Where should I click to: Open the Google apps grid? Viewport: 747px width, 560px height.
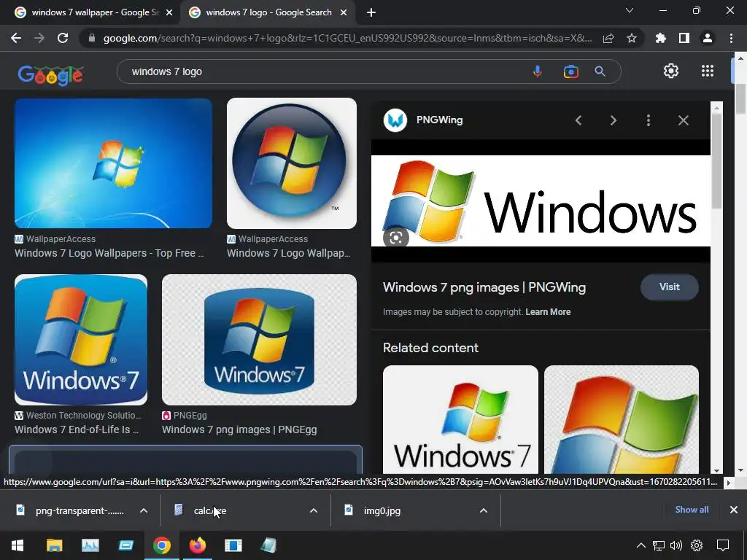click(708, 71)
